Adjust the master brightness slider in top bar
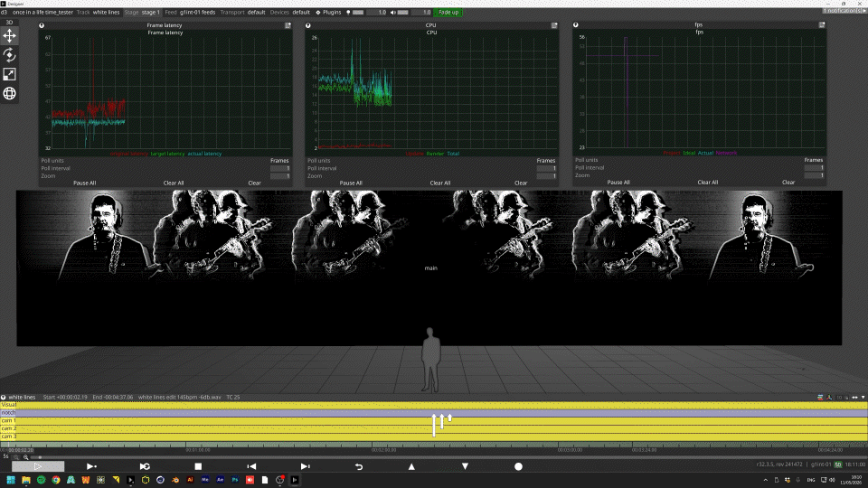This screenshot has width=868, height=488. [358, 12]
